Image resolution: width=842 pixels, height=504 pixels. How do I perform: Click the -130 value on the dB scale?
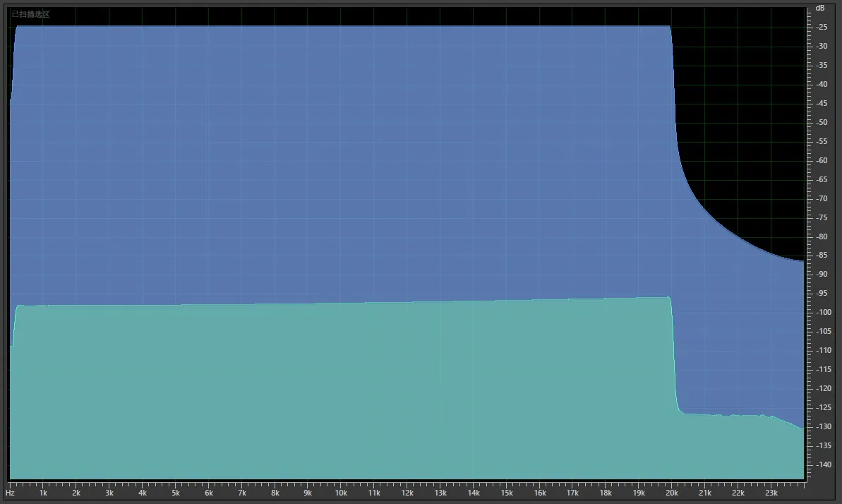click(x=824, y=426)
